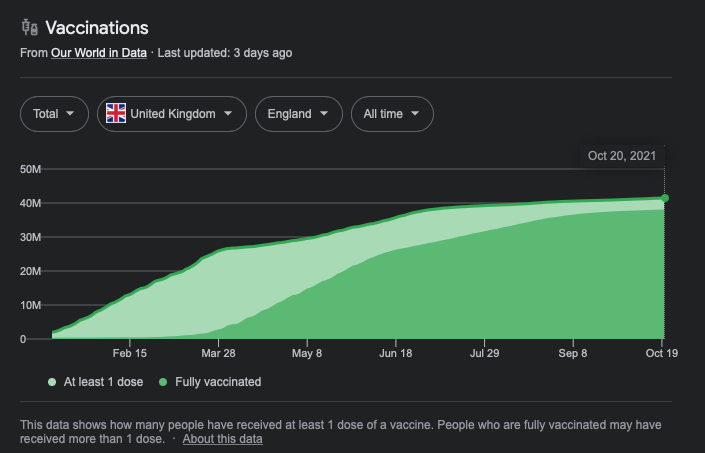This screenshot has height=453, width=705.
Task: Click the United Kingdom flag icon
Action: pos(116,114)
